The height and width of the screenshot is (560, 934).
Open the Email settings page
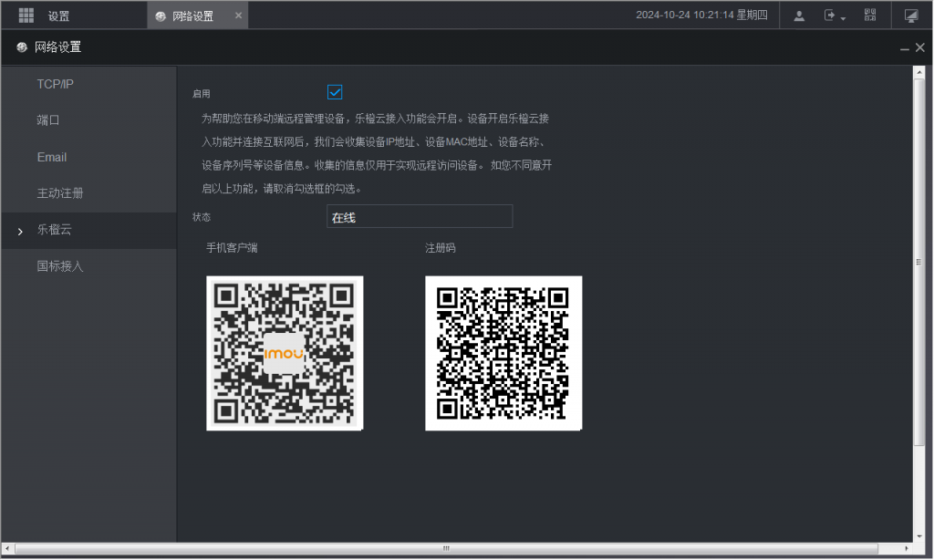click(52, 157)
